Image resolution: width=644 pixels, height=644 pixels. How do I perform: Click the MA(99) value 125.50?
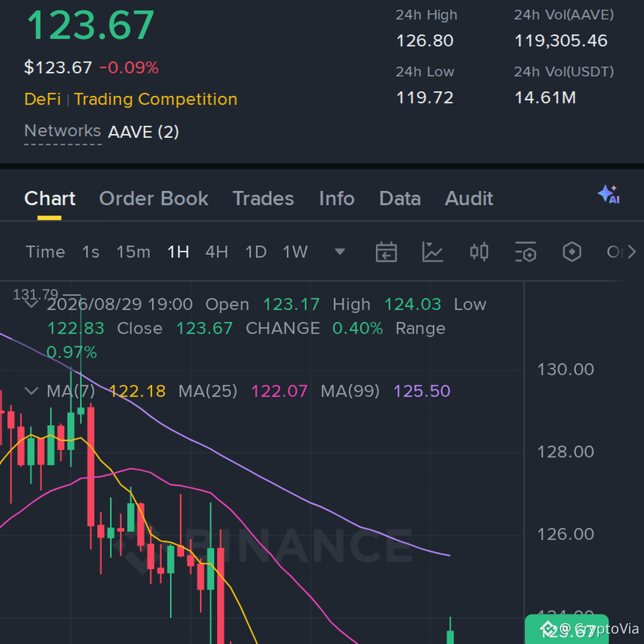[x=422, y=391]
